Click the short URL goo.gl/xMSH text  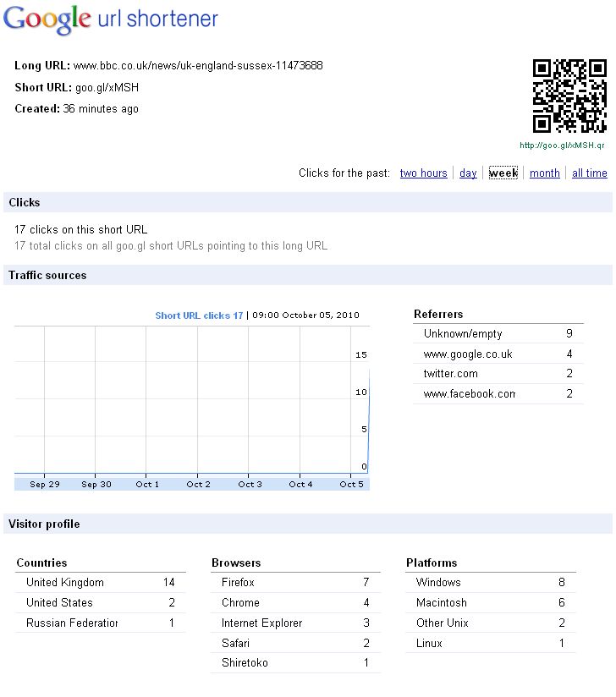107,88
